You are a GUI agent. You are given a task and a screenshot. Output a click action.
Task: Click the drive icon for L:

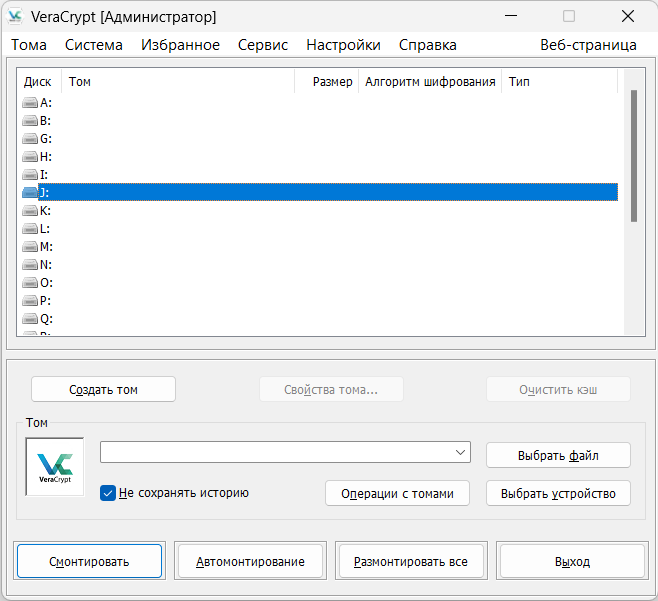tap(30, 229)
